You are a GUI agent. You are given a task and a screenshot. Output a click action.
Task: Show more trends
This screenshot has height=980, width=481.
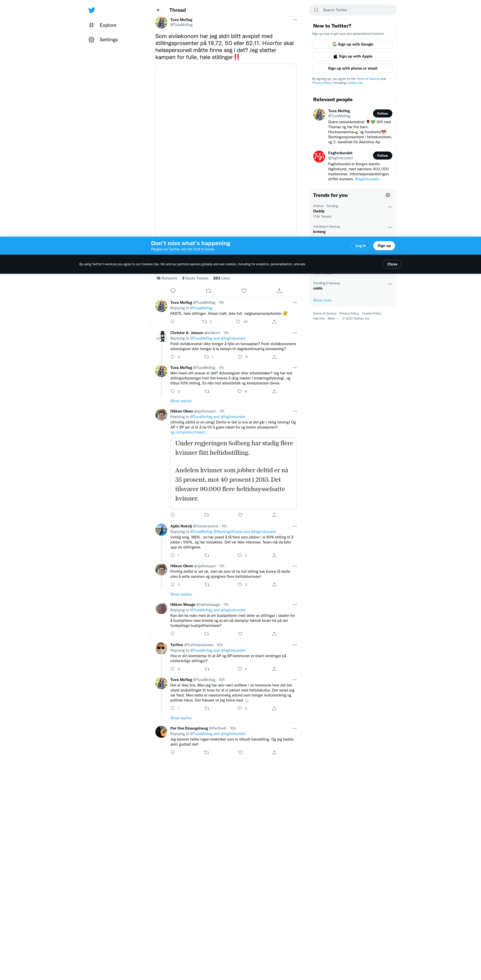coord(322,301)
